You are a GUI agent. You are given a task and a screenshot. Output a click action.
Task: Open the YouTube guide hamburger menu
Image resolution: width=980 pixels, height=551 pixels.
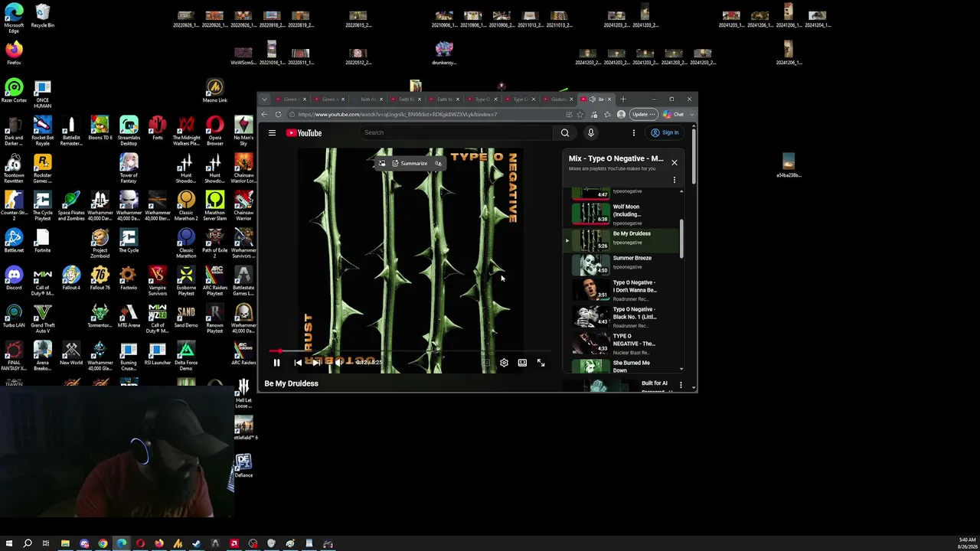[272, 133]
